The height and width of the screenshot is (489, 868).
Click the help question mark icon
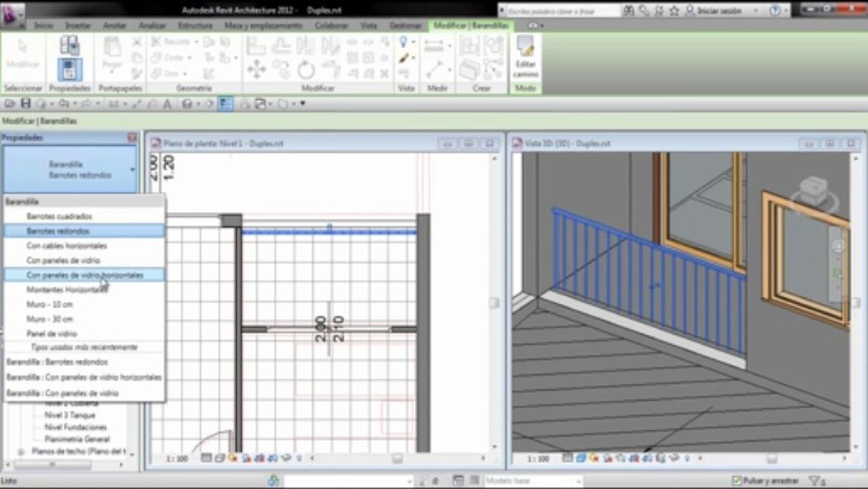(774, 11)
